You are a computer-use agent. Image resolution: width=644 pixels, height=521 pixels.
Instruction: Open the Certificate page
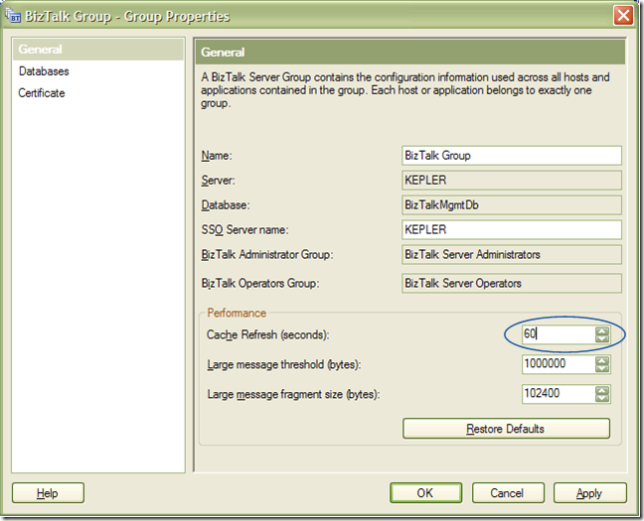point(41,93)
